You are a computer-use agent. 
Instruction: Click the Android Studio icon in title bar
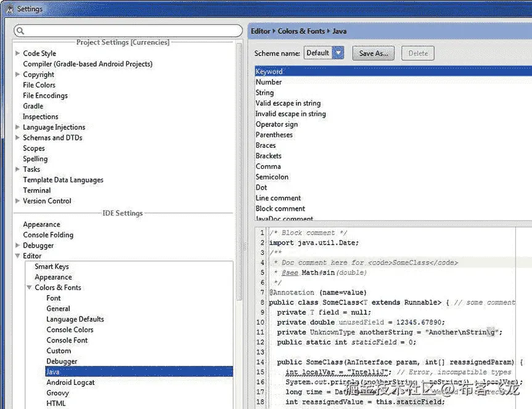click(x=10, y=9)
